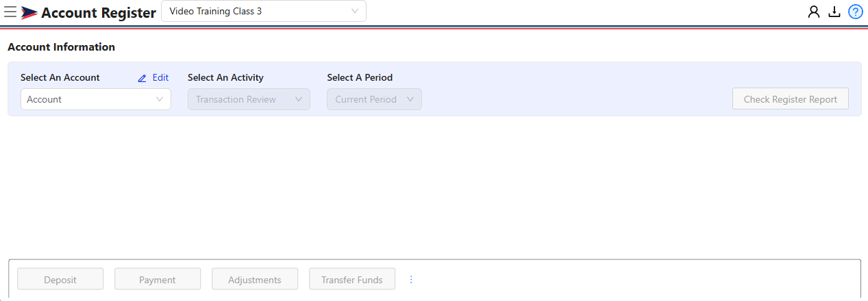Expand the Video Training Class 3 selector
The height and width of the screenshot is (301, 868).
coord(264,11)
